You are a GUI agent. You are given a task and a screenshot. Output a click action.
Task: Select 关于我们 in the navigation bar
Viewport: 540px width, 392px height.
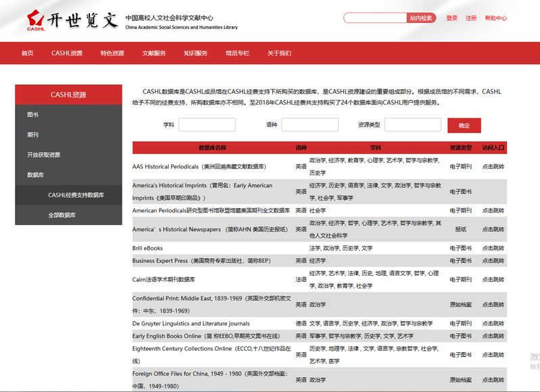tap(279, 53)
